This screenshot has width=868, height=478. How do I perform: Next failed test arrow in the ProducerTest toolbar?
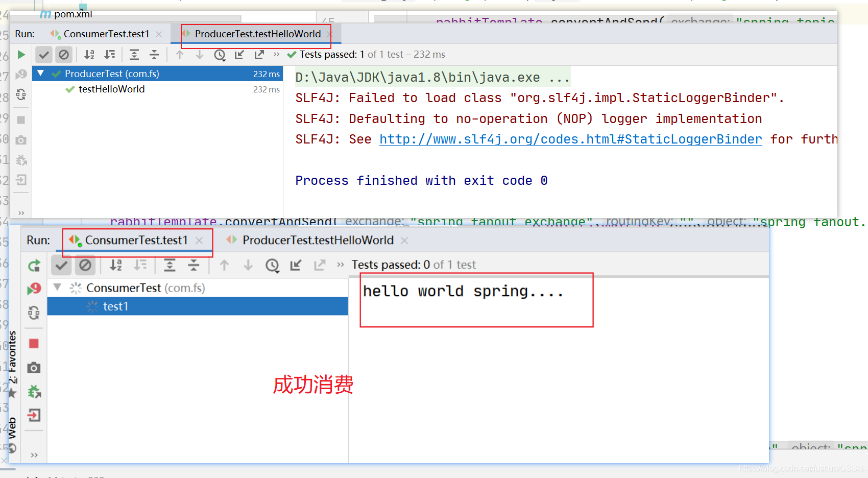(200, 55)
